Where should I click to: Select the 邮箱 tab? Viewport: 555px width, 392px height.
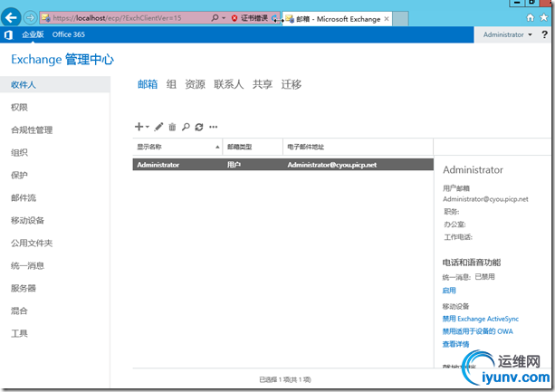[148, 84]
